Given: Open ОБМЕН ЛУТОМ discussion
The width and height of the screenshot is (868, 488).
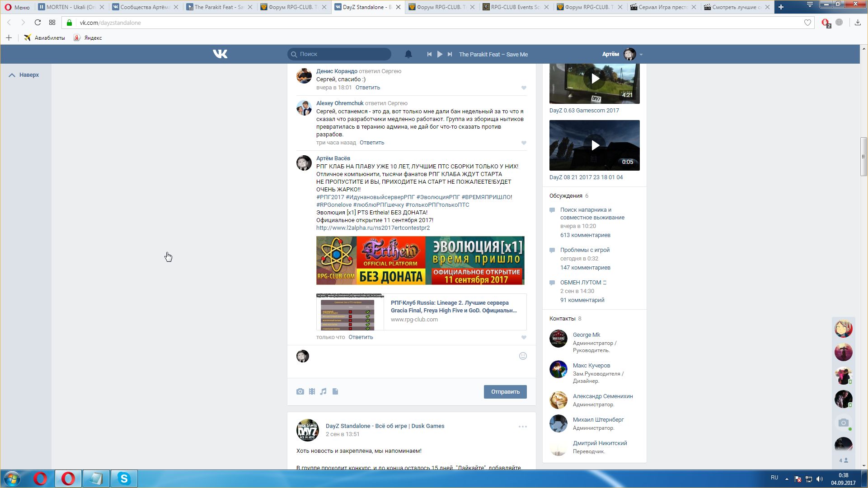Looking at the screenshot, I should (x=583, y=283).
